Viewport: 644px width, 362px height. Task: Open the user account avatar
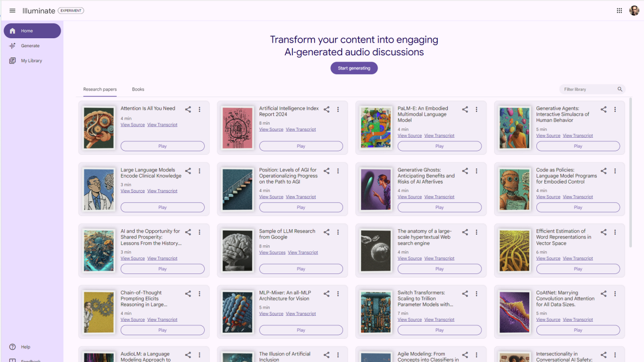634,11
